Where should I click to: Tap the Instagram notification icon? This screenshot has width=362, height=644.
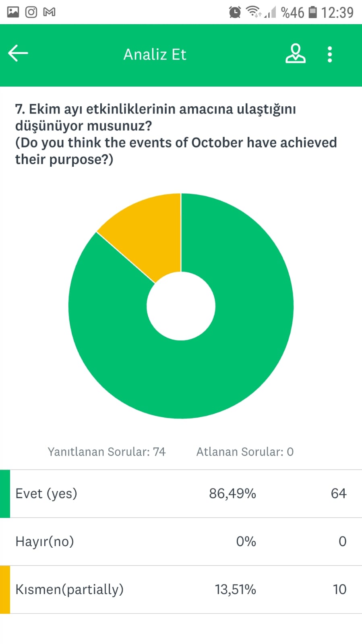tap(31, 12)
